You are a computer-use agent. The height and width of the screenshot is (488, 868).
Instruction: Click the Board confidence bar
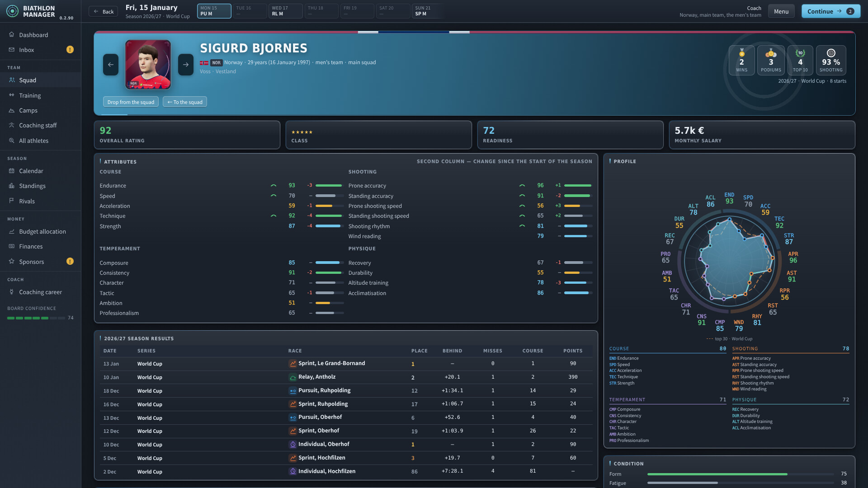point(36,318)
